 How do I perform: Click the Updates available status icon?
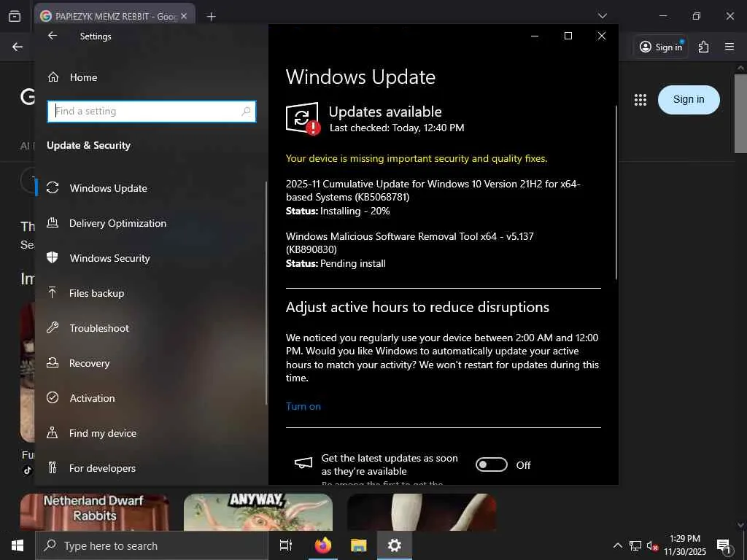click(303, 119)
